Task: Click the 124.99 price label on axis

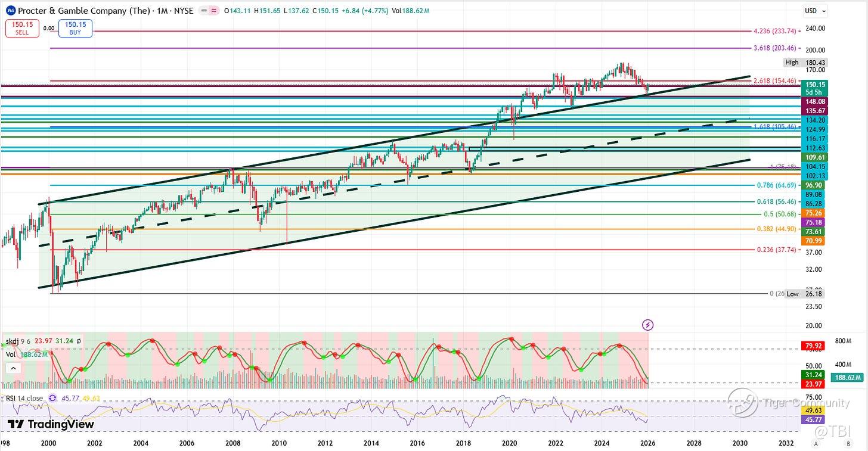Action: pos(815,129)
